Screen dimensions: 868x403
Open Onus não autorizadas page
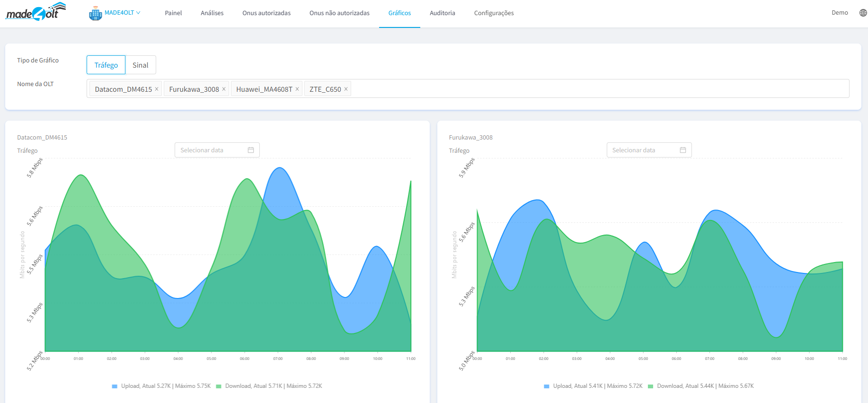tap(339, 13)
